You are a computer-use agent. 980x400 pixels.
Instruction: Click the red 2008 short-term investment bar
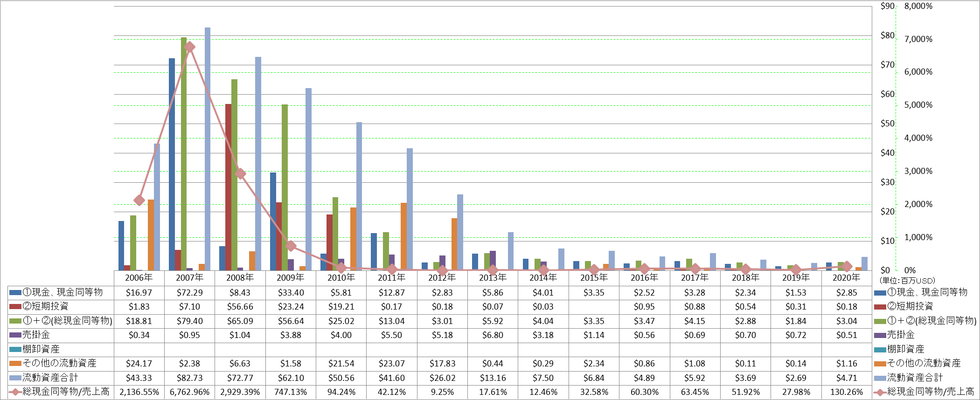click(228, 187)
